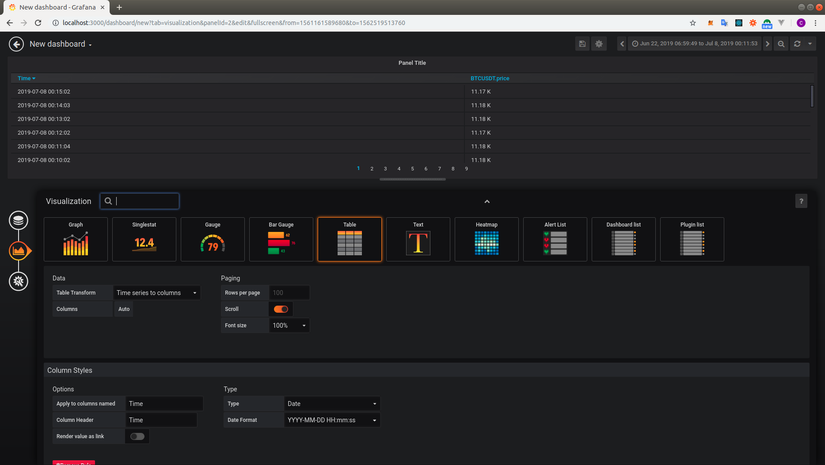Click the browser address bar
Screen dimensions: 825x465
[x=368, y=23]
